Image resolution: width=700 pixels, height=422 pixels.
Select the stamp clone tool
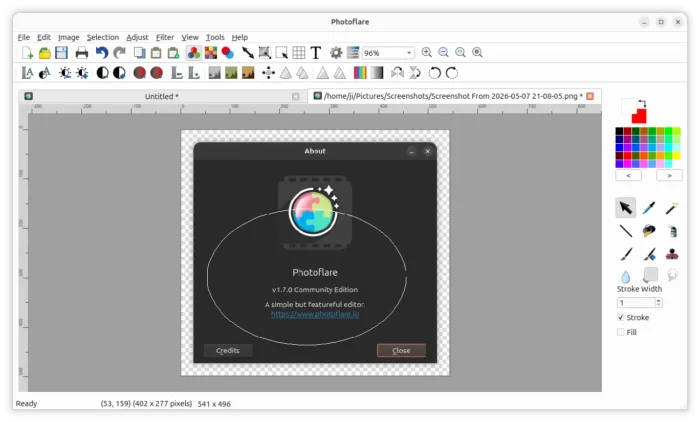tap(672, 255)
